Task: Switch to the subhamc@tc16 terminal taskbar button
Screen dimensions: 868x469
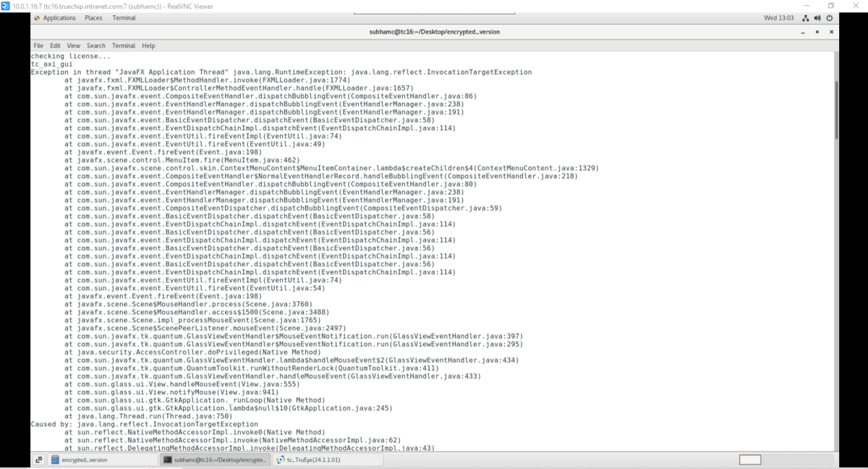Action: (x=215, y=460)
